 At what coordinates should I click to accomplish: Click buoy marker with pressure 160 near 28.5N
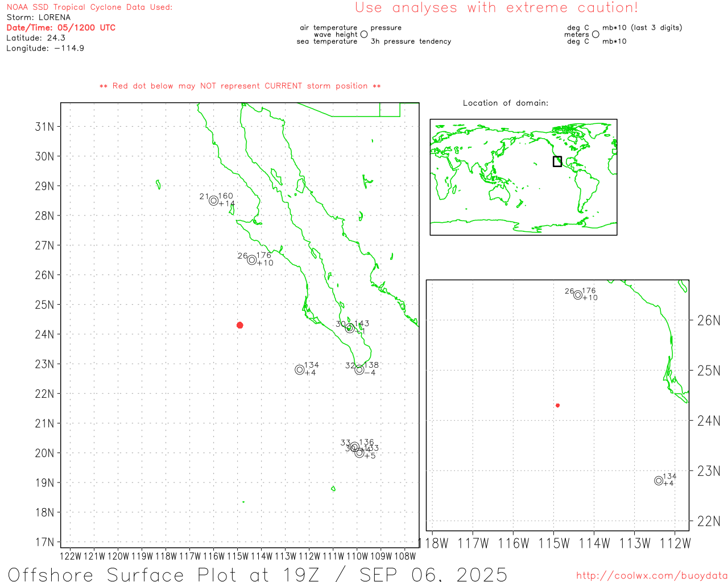pos(214,201)
